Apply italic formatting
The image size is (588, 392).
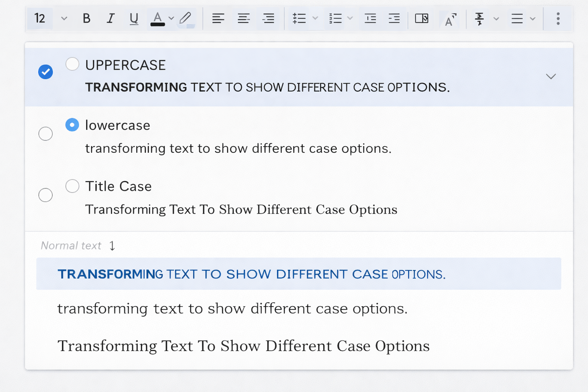tap(110, 18)
